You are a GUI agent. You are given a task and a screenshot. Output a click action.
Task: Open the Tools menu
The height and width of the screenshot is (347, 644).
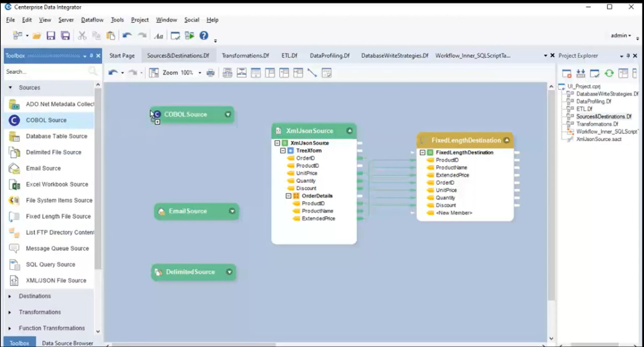(117, 19)
